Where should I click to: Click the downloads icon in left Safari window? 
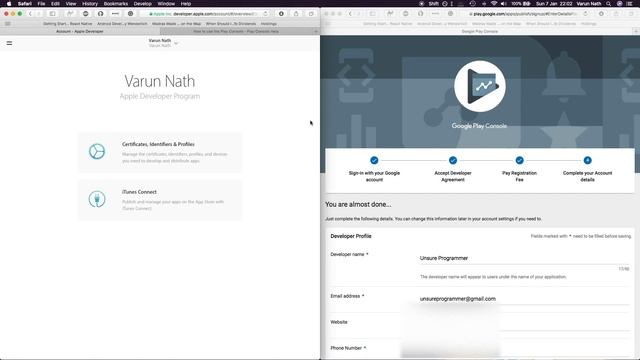[x=281, y=13]
